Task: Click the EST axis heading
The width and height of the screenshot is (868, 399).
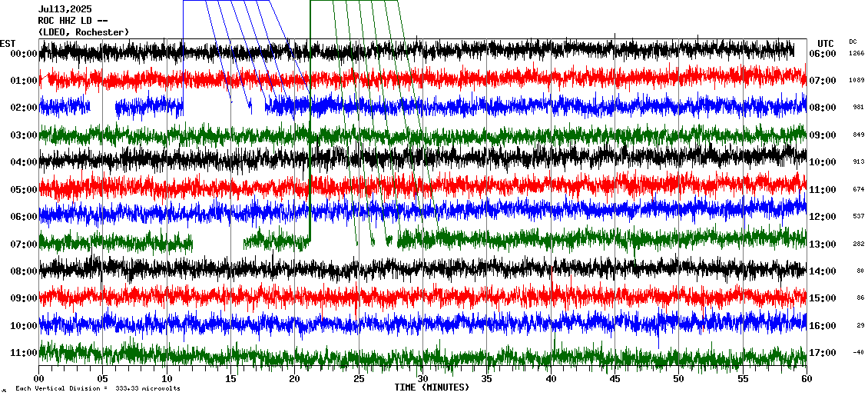Action: [x=8, y=43]
